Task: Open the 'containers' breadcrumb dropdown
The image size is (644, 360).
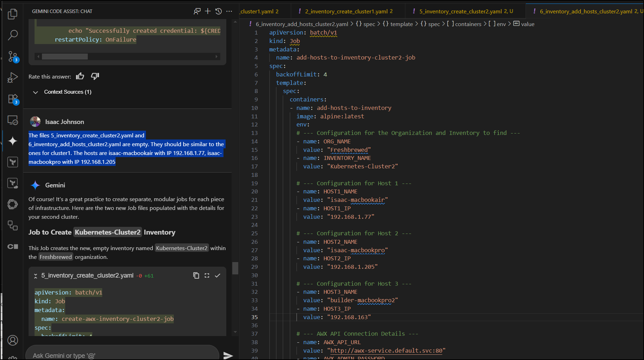Action: pos(464,24)
